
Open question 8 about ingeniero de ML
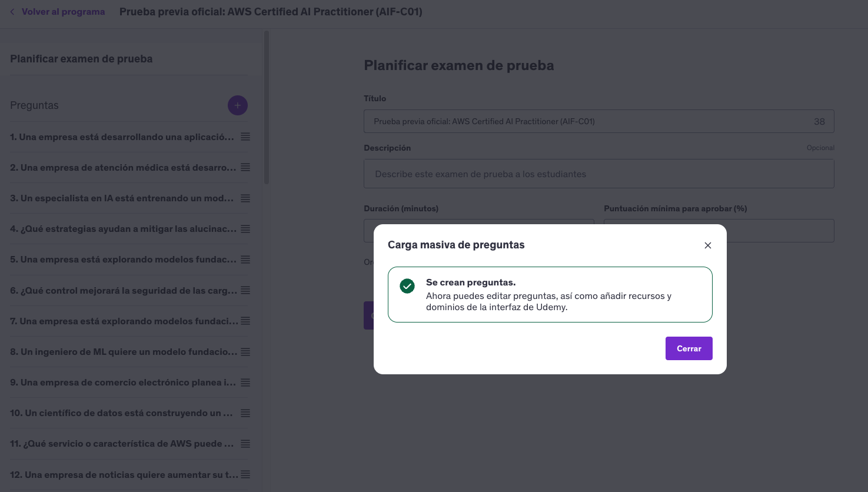point(122,352)
